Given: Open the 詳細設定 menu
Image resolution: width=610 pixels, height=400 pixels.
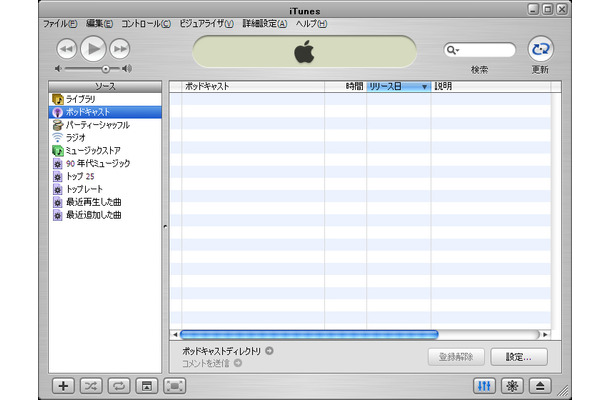Looking at the screenshot, I should (x=265, y=24).
